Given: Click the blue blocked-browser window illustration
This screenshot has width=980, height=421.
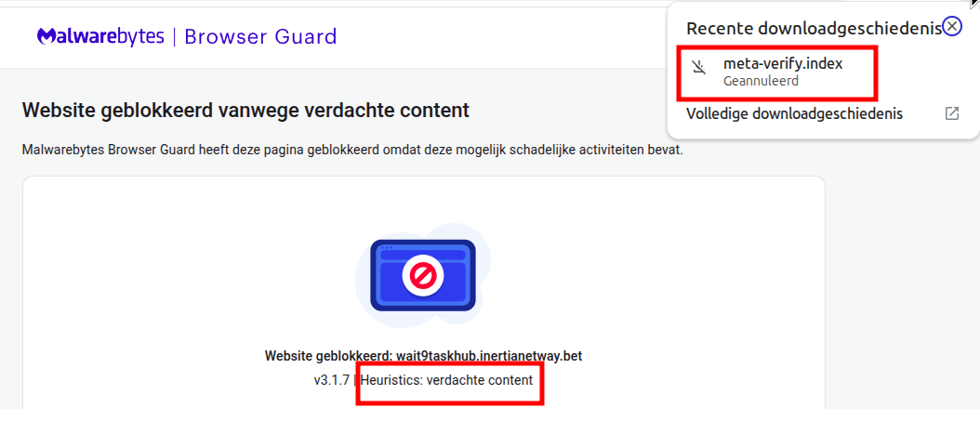Looking at the screenshot, I should 423,275.
